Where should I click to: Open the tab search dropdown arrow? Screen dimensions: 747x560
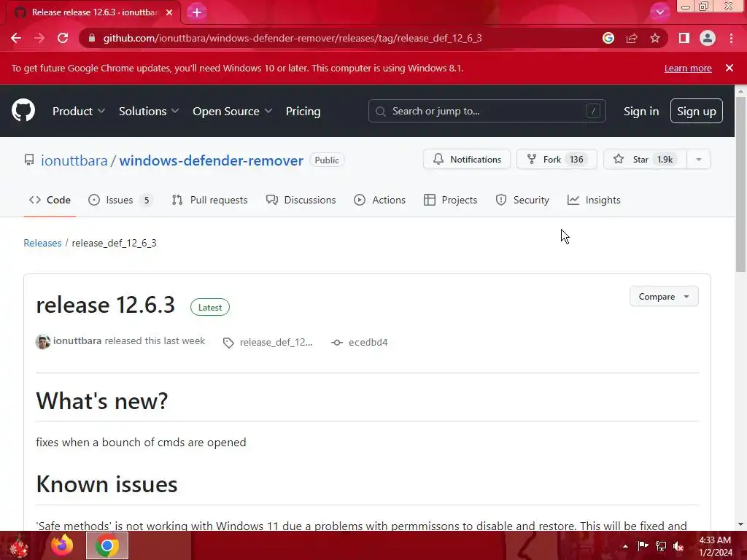[659, 12]
